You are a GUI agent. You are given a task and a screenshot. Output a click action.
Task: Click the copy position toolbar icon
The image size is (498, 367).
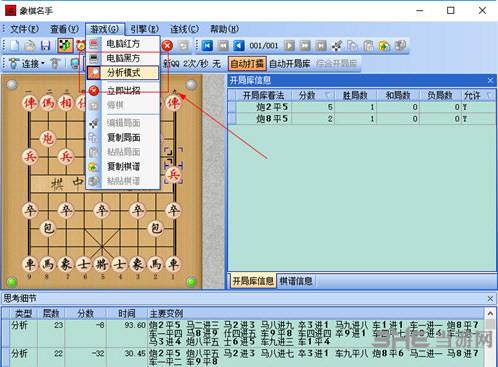(353, 45)
